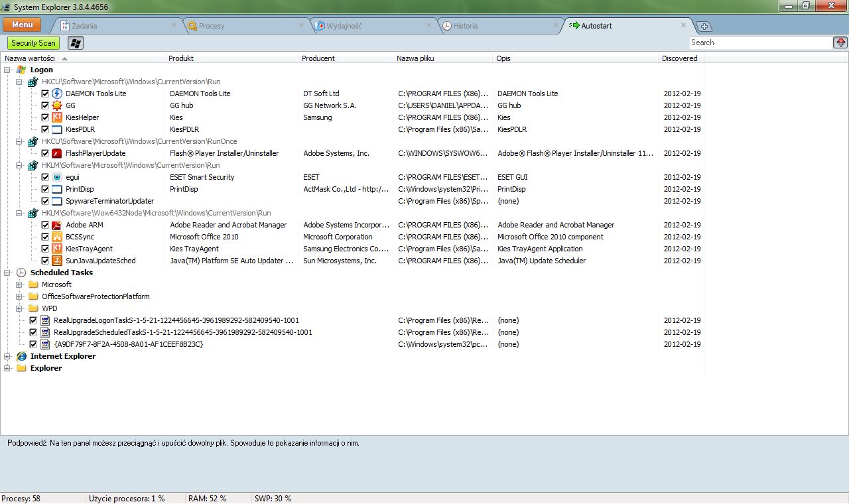Click the OfficeSoftwareProtectionPlatform folder icon

[33, 296]
